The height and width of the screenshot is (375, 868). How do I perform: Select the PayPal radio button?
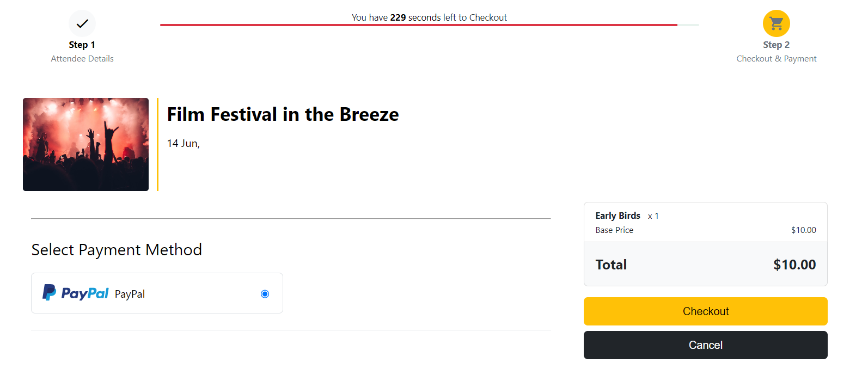pos(265,294)
